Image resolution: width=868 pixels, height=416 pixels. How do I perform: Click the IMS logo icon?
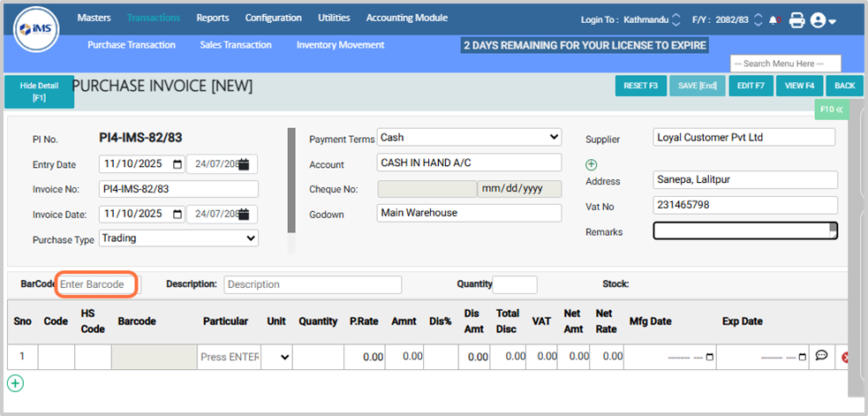36,30
